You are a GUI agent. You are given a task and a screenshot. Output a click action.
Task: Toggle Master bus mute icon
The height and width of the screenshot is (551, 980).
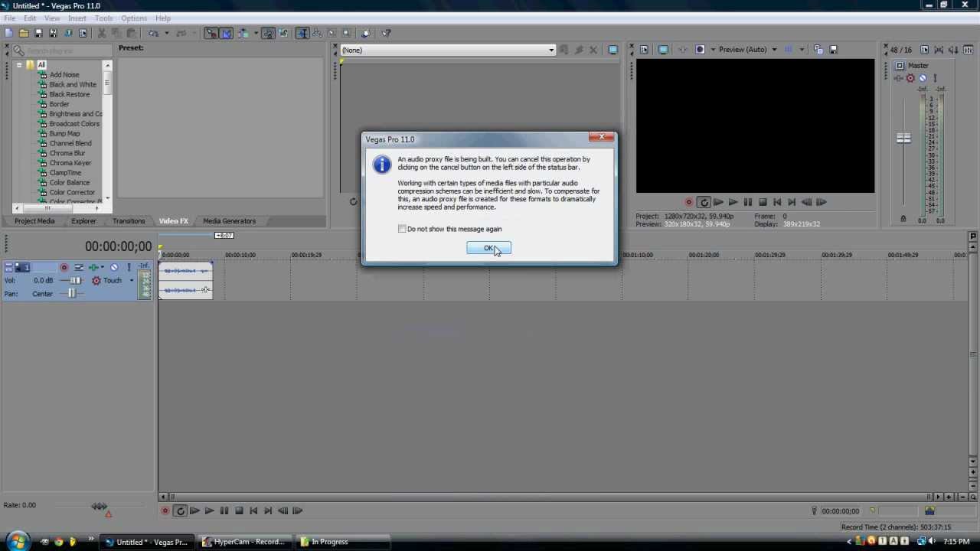(x=922, y=78)
